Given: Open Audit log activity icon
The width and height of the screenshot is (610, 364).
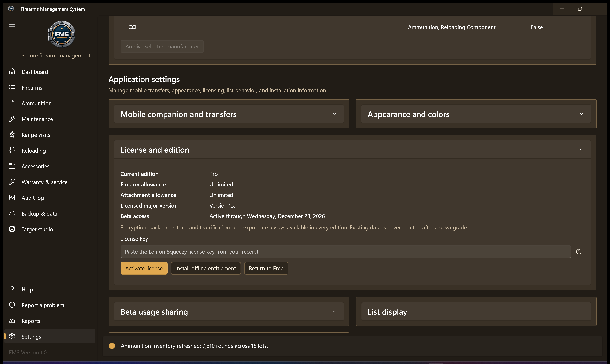Looking at the screenshot, I should click(12, 198).
